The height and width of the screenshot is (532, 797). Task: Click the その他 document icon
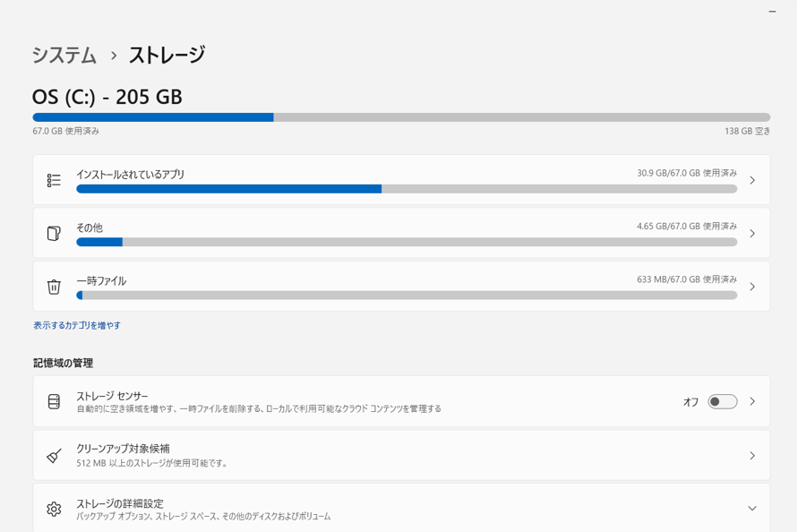pos(54,233)
